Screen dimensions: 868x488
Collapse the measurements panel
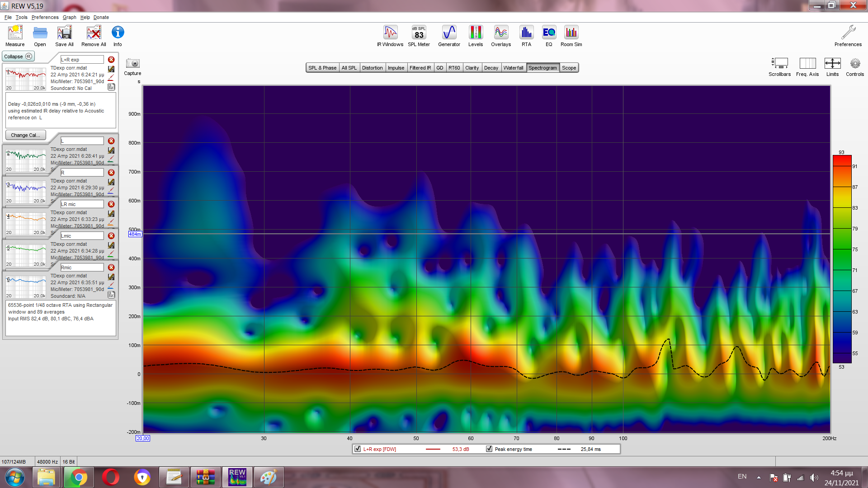coord(18,56)
